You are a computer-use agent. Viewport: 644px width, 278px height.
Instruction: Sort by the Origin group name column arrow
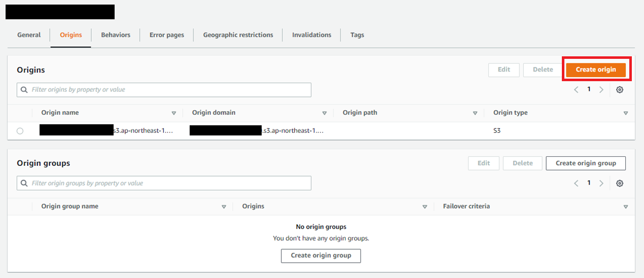[x=224, y=207]
